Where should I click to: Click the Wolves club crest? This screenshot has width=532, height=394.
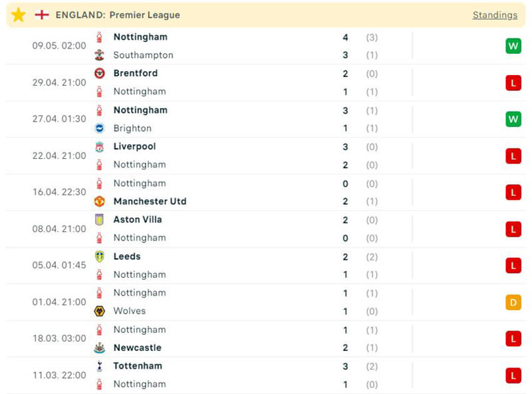click(x=100, y=311)
